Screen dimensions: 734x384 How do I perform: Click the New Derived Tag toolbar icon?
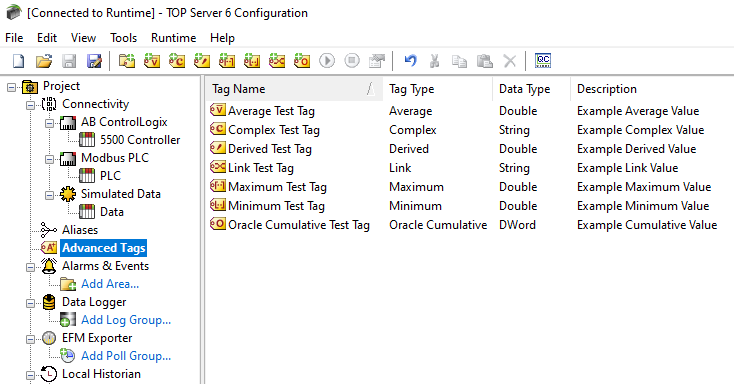tap(202, 61)
